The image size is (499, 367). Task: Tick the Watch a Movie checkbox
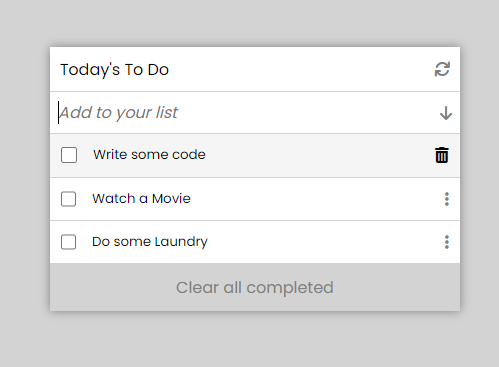[x=68, y=199]
